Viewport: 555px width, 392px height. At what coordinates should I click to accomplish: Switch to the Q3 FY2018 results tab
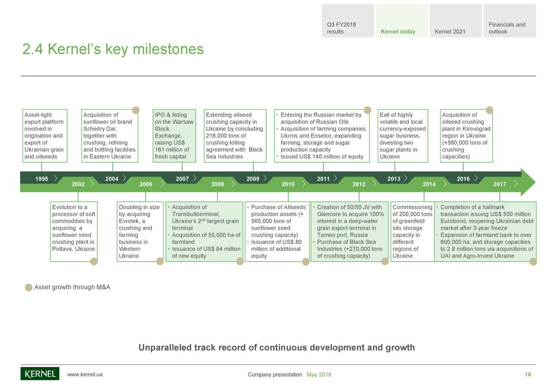(x=347, y=20)
